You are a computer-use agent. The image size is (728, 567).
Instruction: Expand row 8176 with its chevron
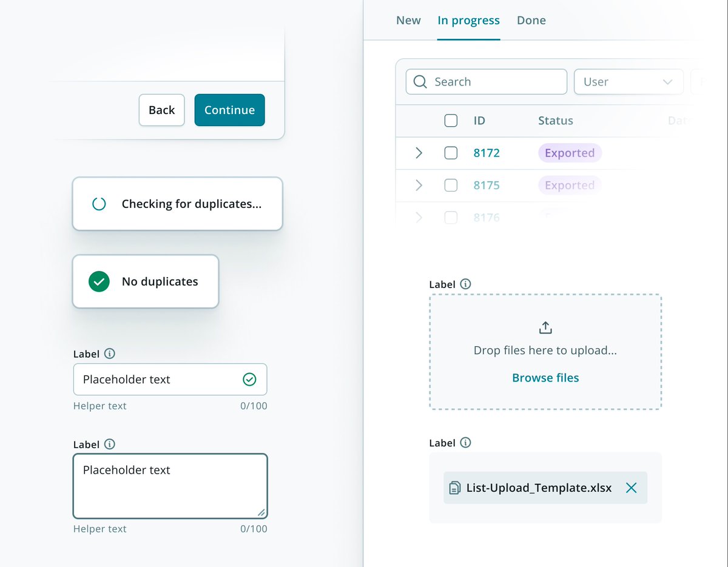[x=419, y=217]
